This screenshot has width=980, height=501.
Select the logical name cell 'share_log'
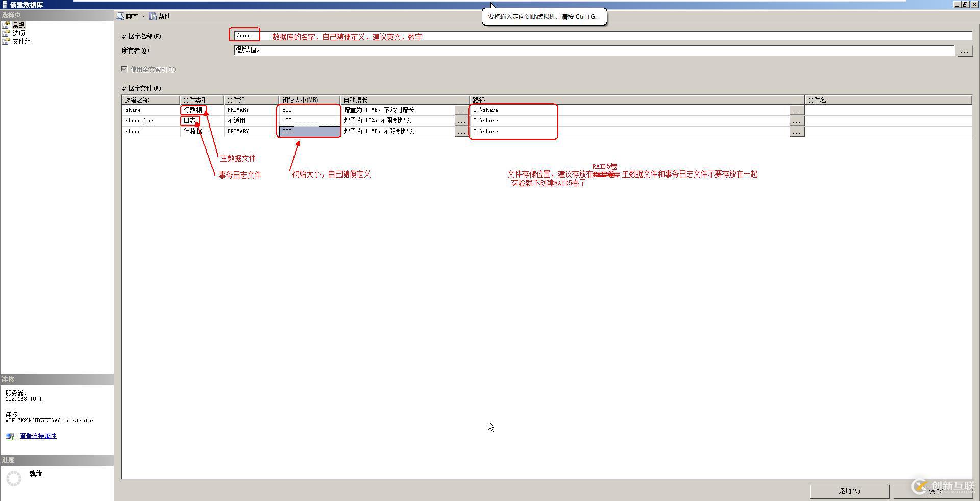151,121
